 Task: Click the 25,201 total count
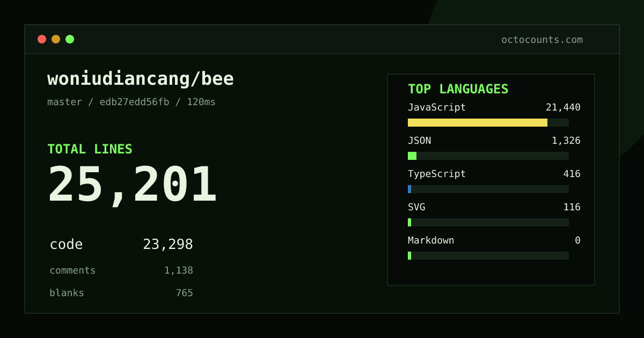click(133, 185)
